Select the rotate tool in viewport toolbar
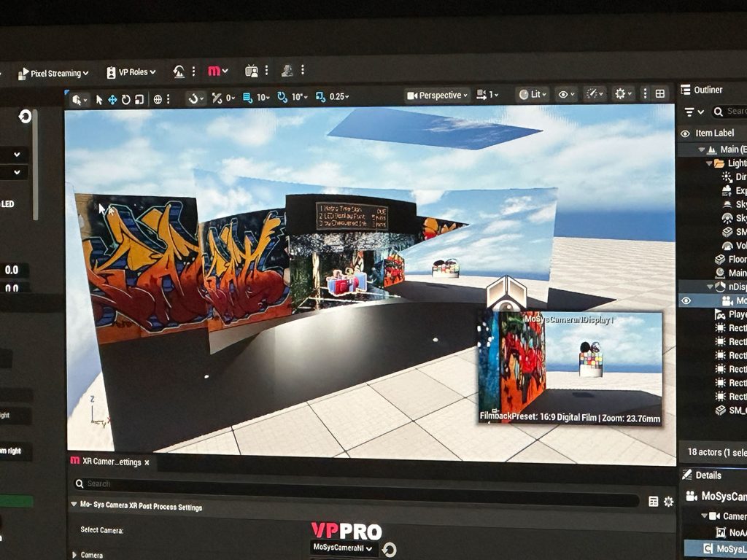The width and height of the screenshot is (747, 560). (125, 99)
